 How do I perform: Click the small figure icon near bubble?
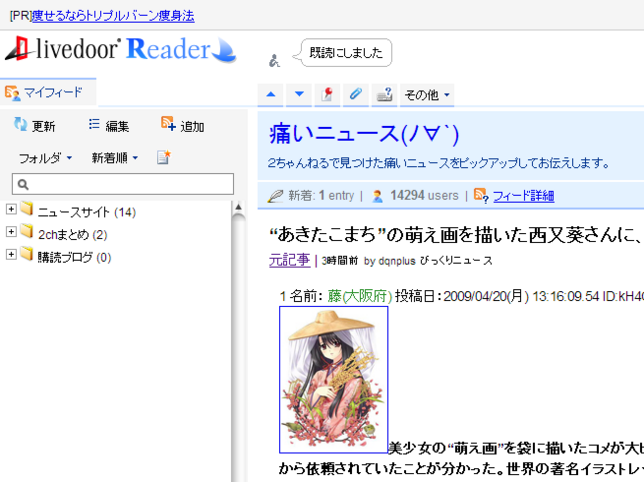click(x=274, y=61)
